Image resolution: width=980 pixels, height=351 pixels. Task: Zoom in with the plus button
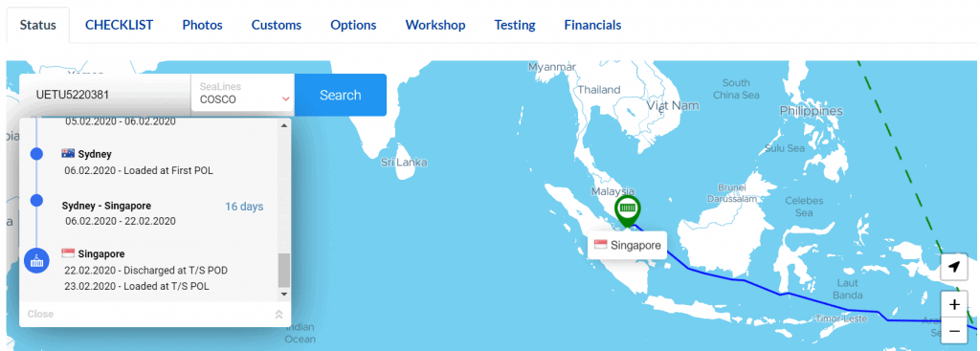pos(954,305)
